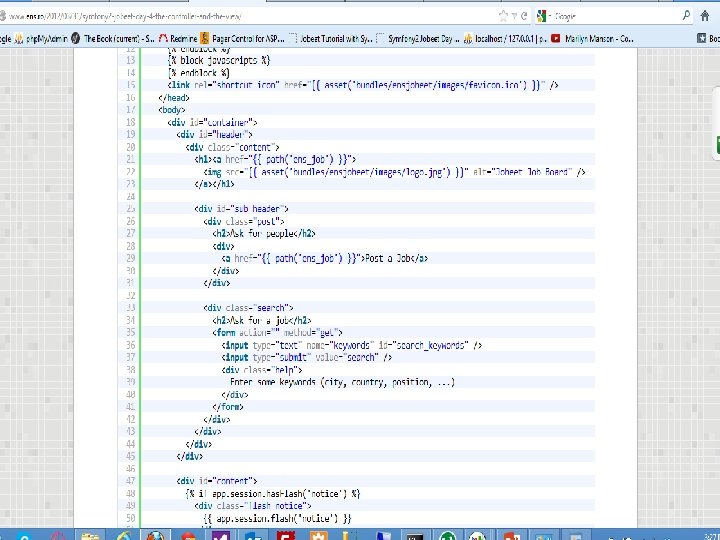
Task: Click the h1 path('ens_job') line
Action: tap(275, 159)
